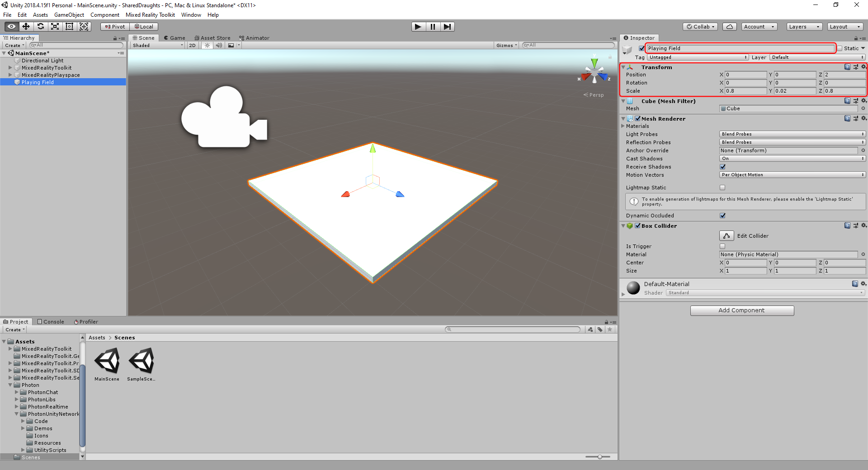Open the Cast Shadows dropdown

click(792, 159)
